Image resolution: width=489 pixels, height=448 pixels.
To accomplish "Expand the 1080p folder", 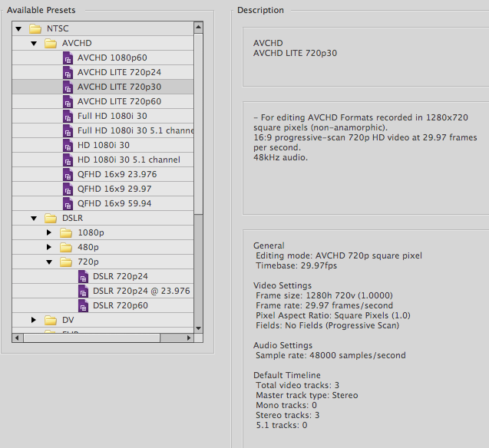I will click(x=48, y=232).
